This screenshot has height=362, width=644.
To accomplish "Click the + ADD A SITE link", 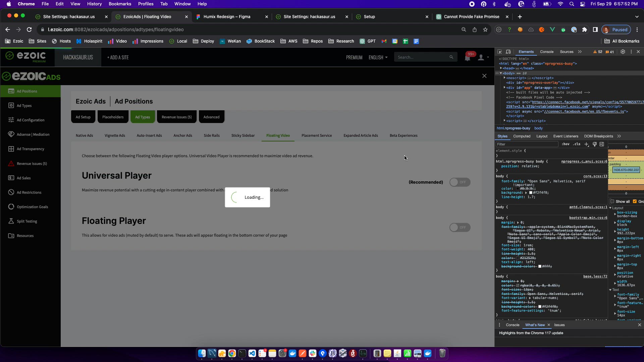I will [118, 57].
